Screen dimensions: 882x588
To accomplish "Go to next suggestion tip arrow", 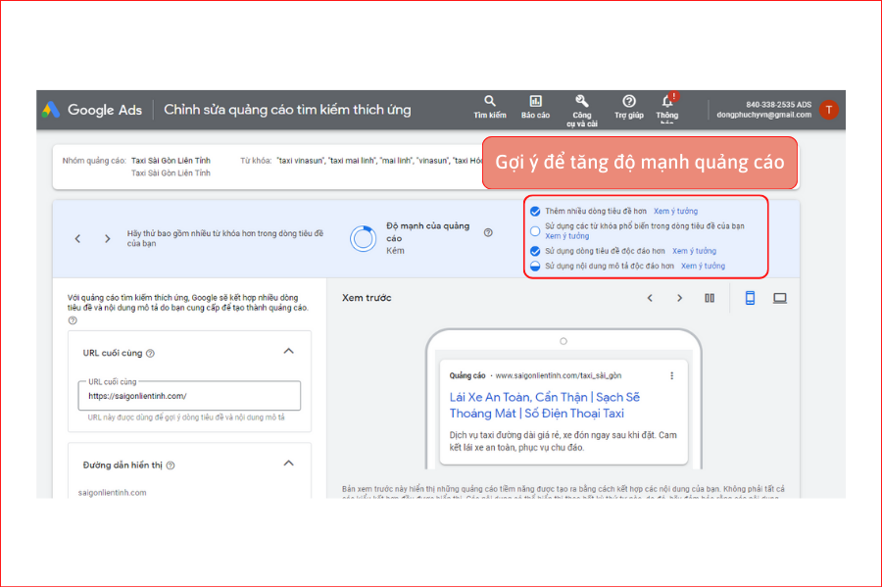I will (x=108, y=238).
